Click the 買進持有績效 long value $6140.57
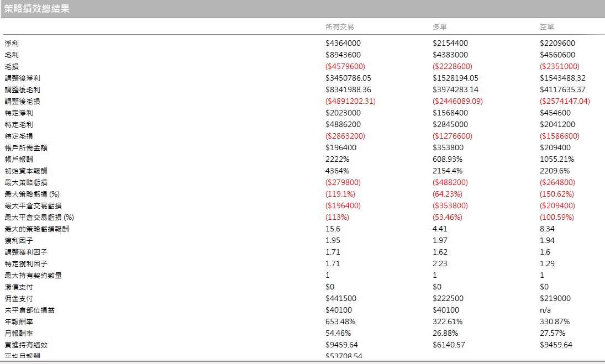The image size is (605, 364). point(449,344)
